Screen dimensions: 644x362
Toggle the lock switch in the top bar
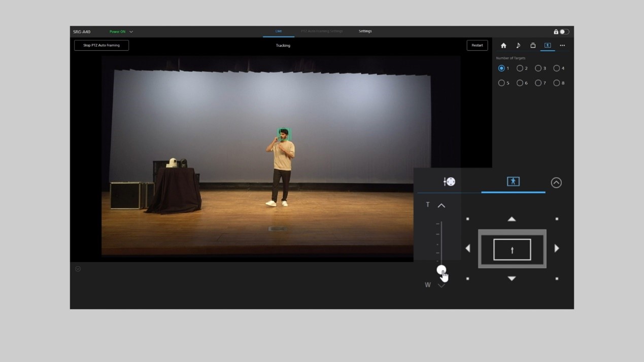[x=564, y=32]
